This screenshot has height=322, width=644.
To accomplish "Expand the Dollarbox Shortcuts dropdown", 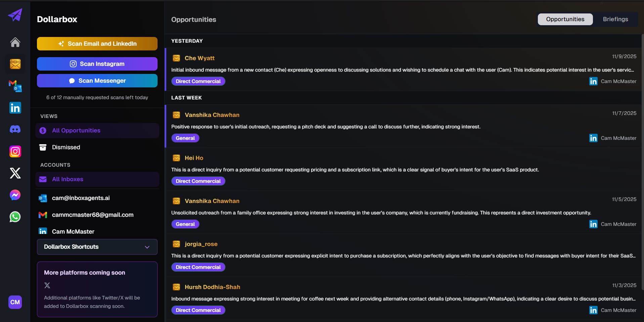I will tap(97, 247).
